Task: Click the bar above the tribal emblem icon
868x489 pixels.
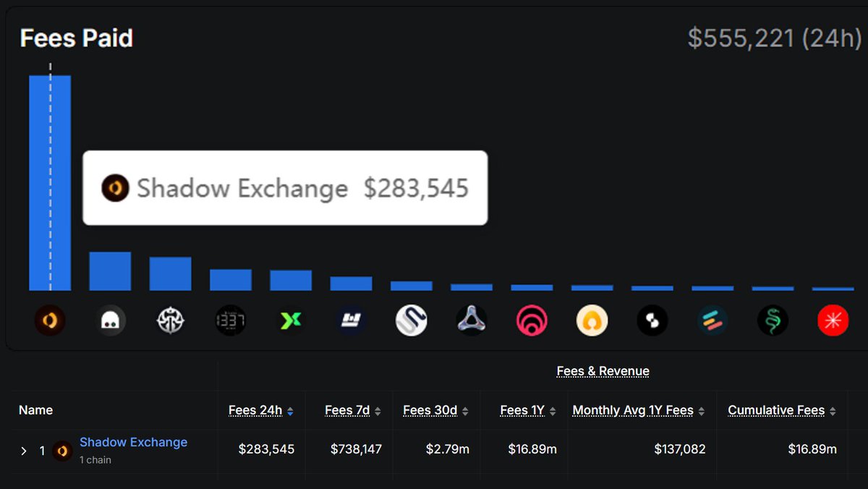Action: 171,273
